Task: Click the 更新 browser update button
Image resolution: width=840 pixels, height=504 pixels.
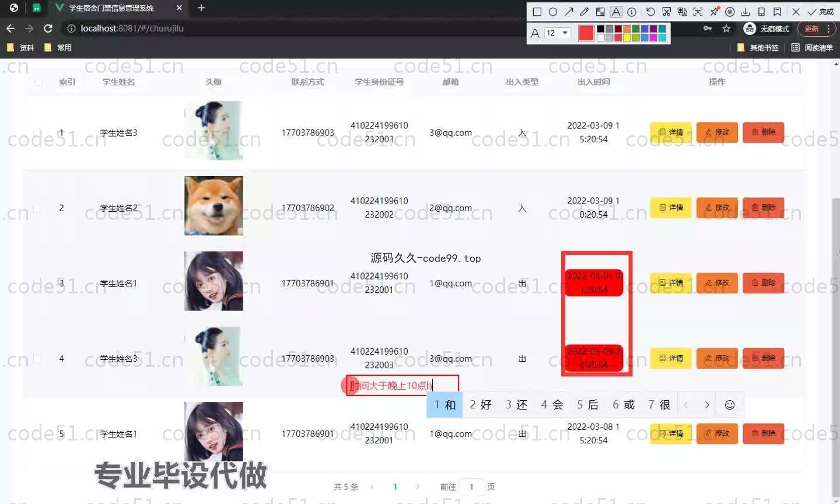Action: (812, 29)
